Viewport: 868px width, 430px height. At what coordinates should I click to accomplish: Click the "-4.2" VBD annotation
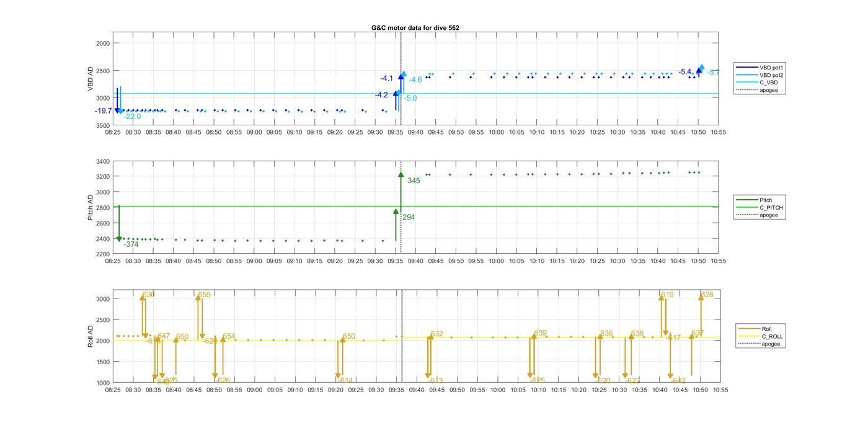(x=382, y=95)
